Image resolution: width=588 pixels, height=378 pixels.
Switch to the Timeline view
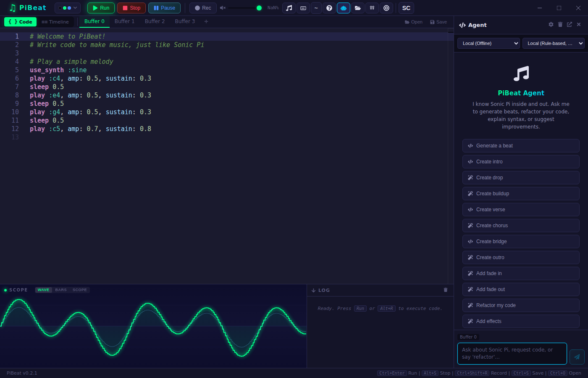[x=55, y=22]
